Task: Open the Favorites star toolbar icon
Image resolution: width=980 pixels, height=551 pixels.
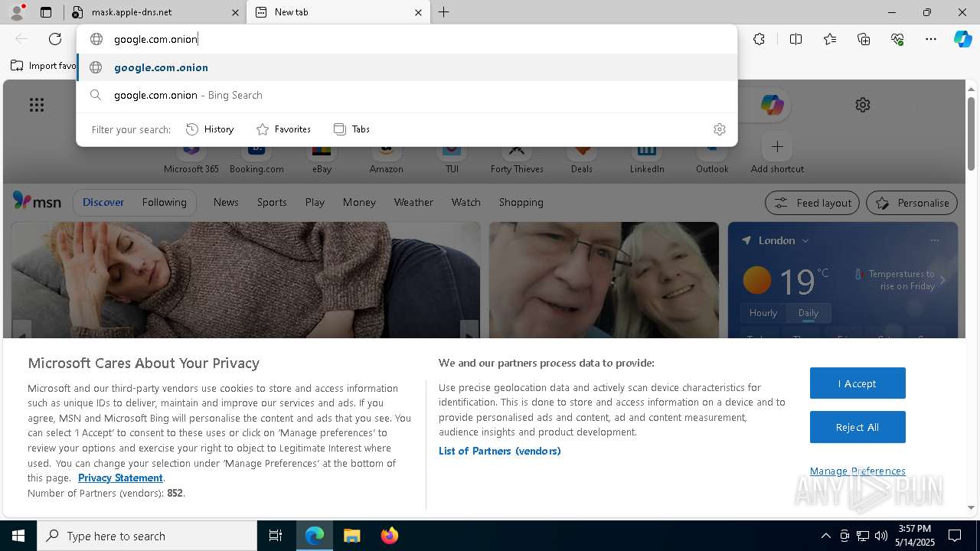Action: click(830, 39)
